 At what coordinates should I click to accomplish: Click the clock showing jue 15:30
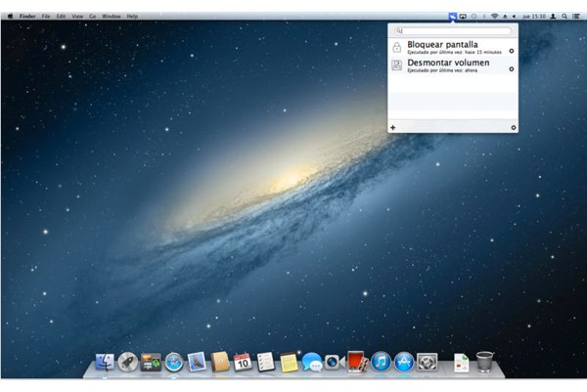pyautogui.click(x=534, y=16)
